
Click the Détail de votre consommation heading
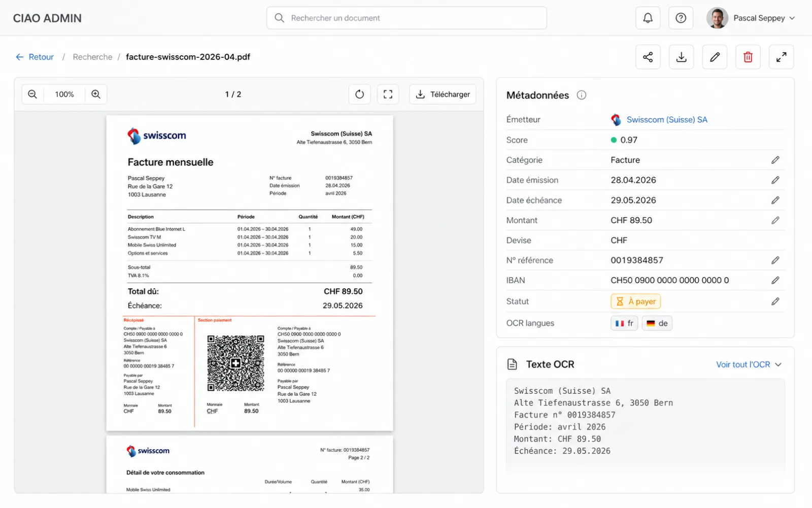tap(165, 473)
